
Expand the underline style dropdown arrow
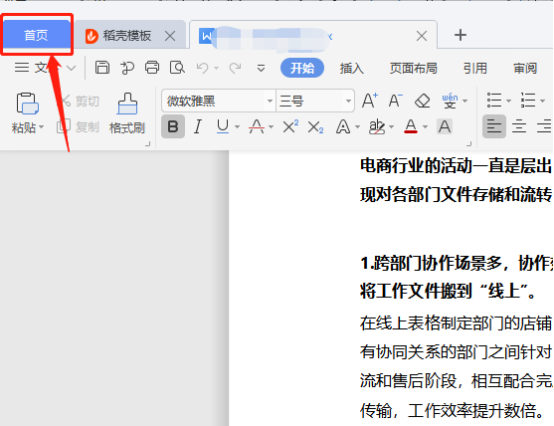click(237, 127)
